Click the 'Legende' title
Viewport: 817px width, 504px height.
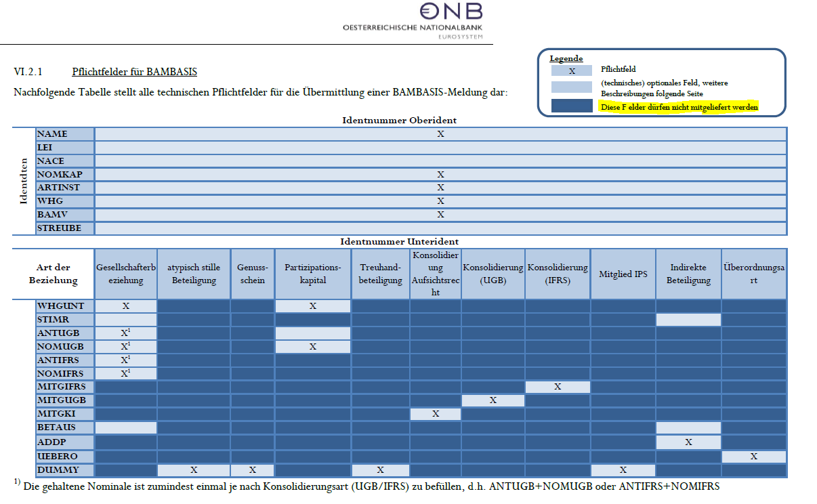(x=566, y=58)
